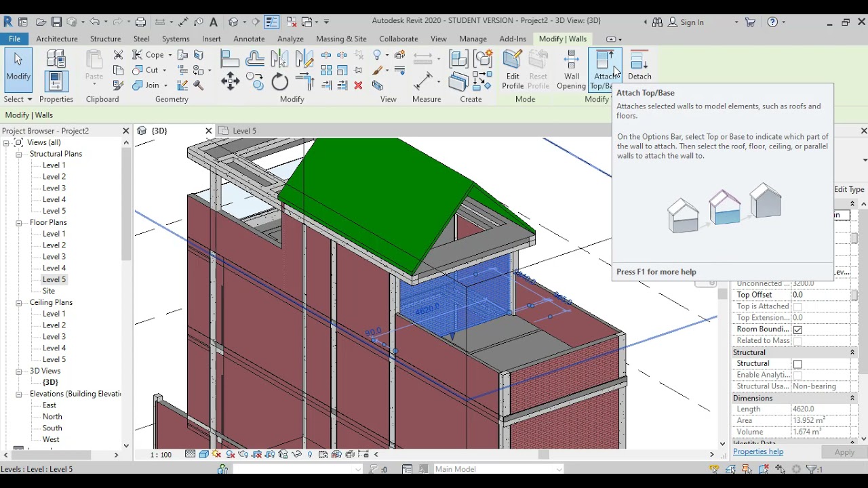Switch to Architecture ribbon tab

tap(57, 39)
